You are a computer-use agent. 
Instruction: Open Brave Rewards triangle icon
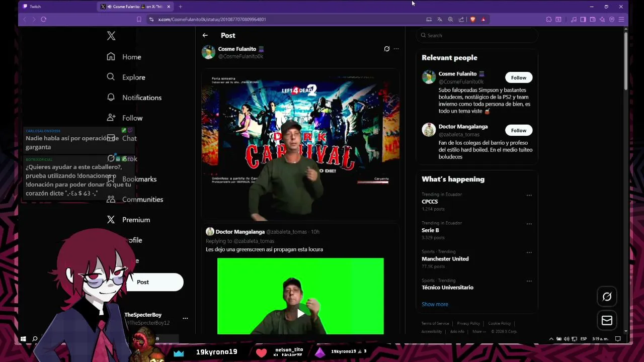[483, 19]
